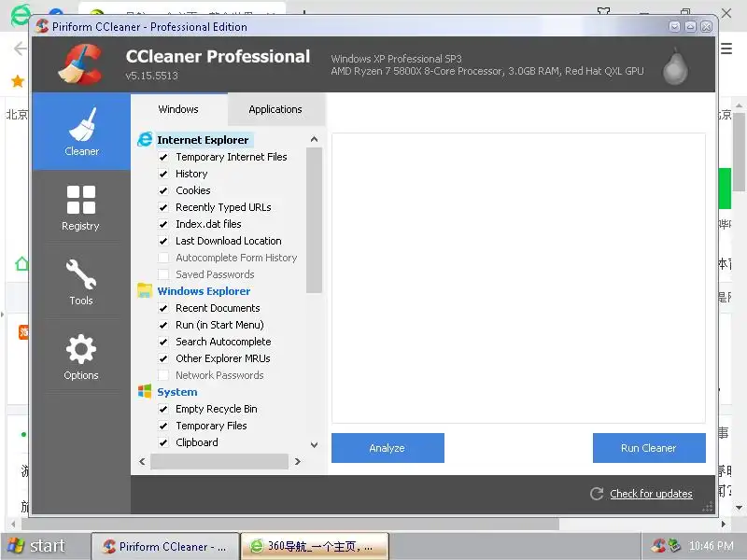Click the taskbar clock showing 10:46 PM
This screenshot has height=560, width=747.
(711, 546)
